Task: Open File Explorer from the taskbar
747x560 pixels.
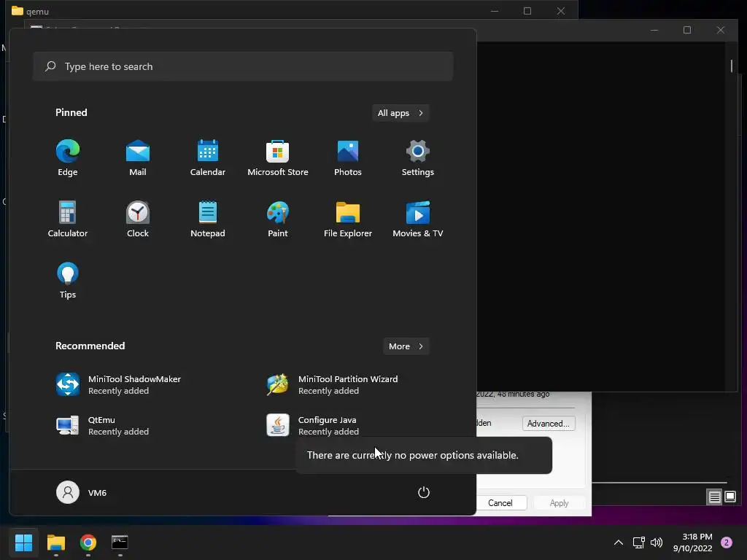Action: pos(55,542)
